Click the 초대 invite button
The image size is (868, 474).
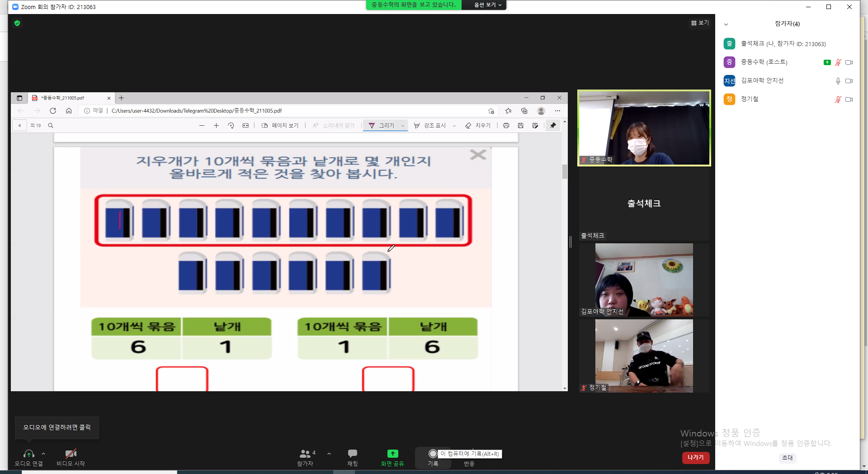[x=788, y=457]
